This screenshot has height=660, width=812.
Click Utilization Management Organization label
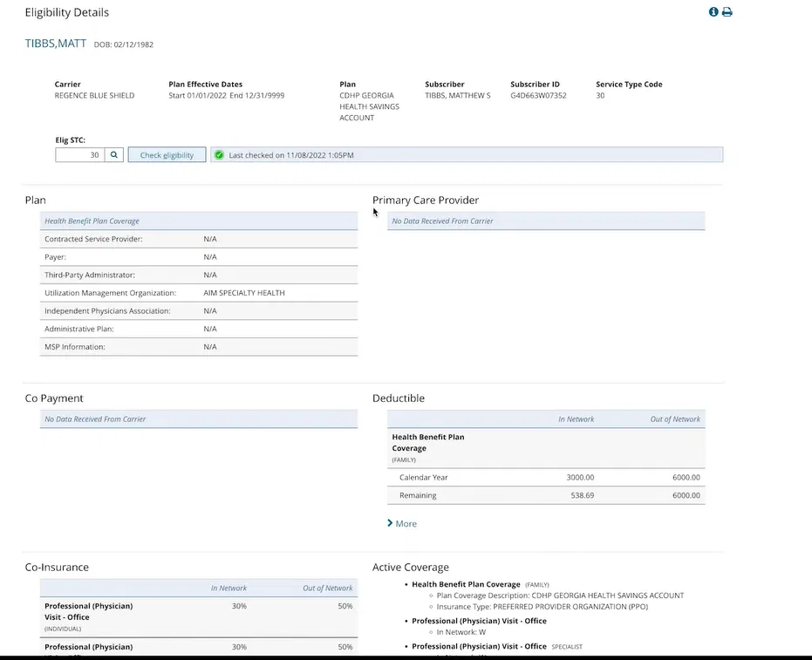coord(110,292)
